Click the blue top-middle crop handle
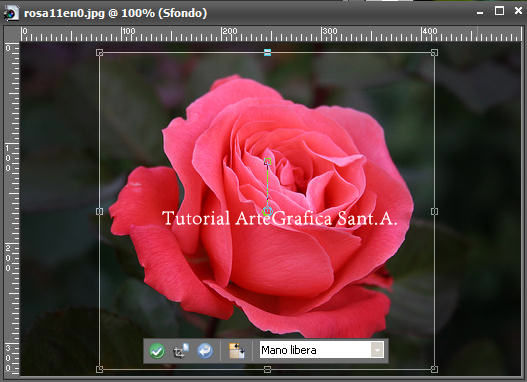The width and height of the screenshot is (527, 382). (x=267, y=52)
